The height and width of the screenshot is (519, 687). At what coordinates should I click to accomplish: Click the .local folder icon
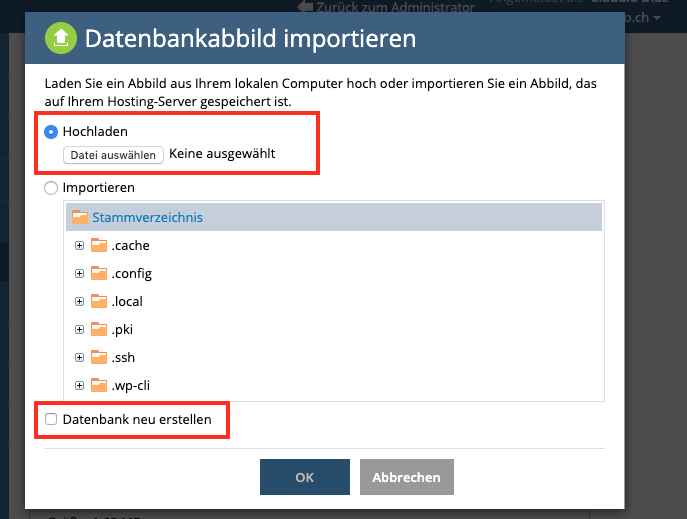[98, 301]
